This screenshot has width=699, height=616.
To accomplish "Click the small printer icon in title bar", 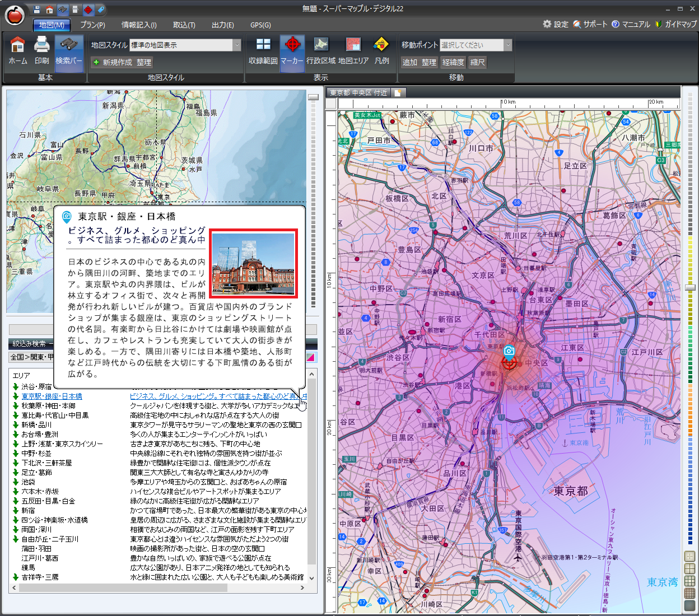I will [75, 10].
